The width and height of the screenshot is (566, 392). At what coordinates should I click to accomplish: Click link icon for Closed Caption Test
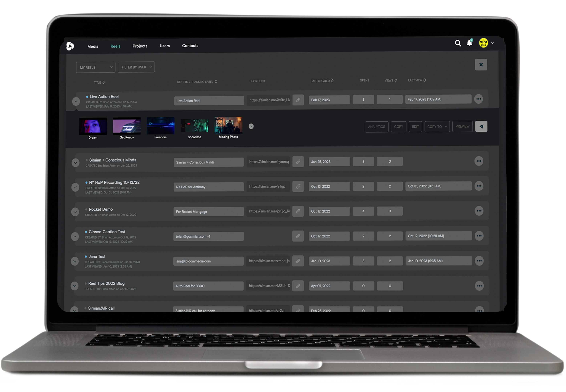298,236
